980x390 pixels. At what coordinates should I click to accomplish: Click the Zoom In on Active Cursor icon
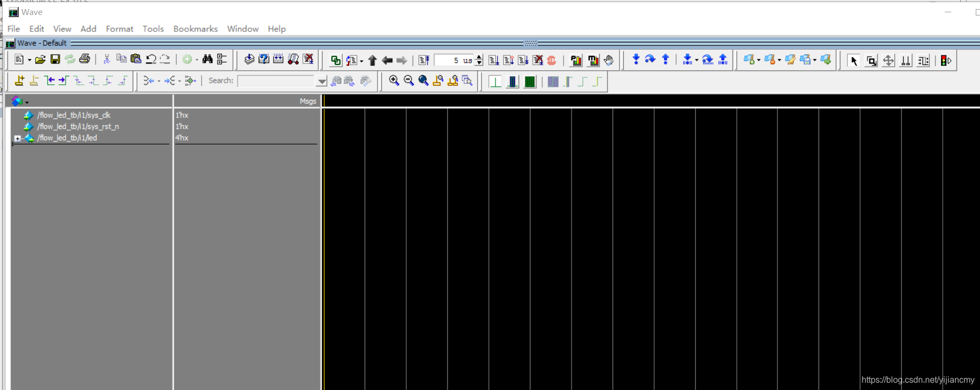click(x=438, y=81)
